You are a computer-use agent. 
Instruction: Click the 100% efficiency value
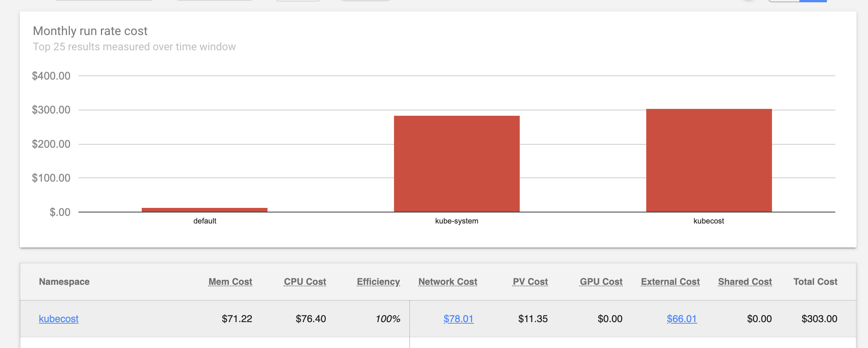[x=388, y=319]
